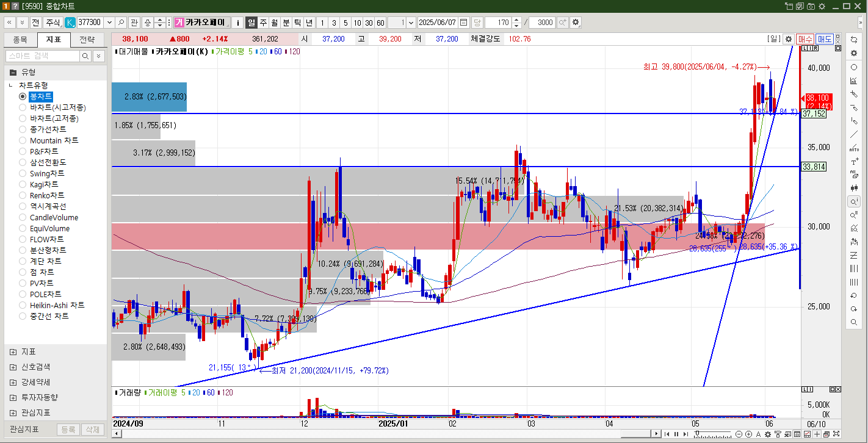Click the 'A' text size icon at bottom
This screenshot has height=443, width=868.
point(758,434)
